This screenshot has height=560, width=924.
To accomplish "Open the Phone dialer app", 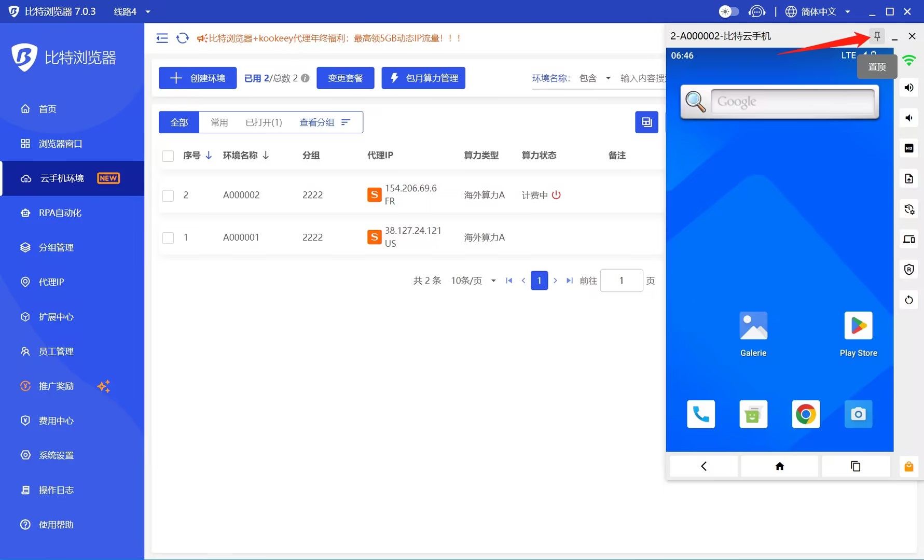I will click(x=701, y=414).
